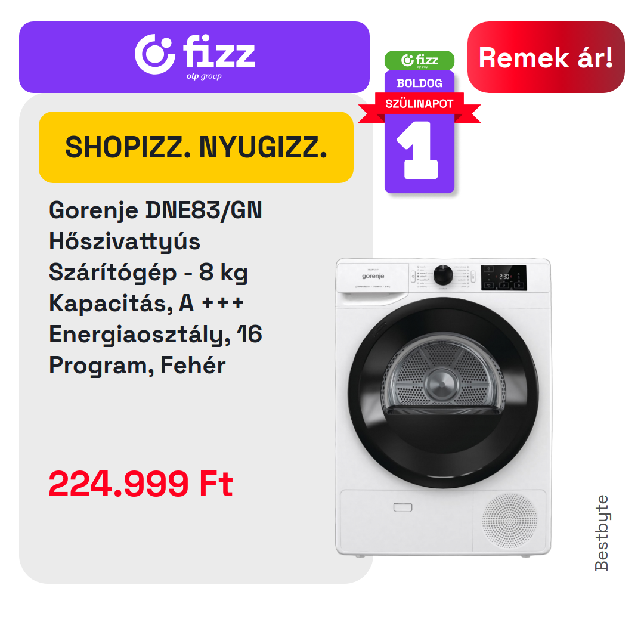Click the Gorenje dryer product image
644x644 pixels.
tap(443, 407)
